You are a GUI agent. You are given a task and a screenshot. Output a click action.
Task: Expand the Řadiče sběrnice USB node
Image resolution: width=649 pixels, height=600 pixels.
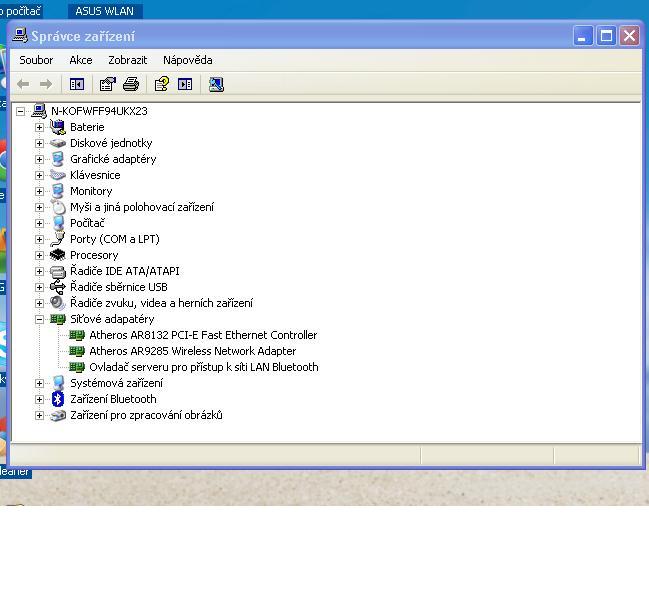point(40,287)
